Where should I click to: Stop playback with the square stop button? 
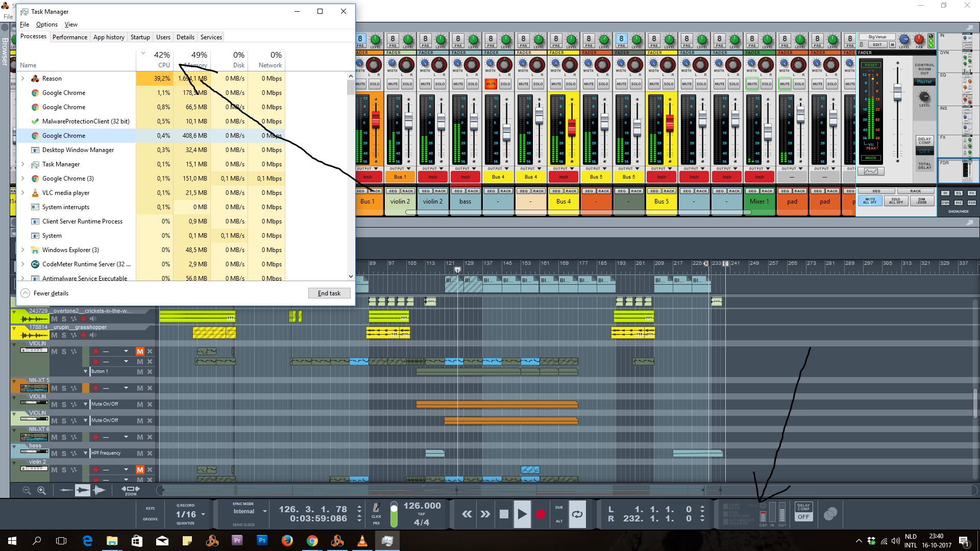(x=504, y=514)
